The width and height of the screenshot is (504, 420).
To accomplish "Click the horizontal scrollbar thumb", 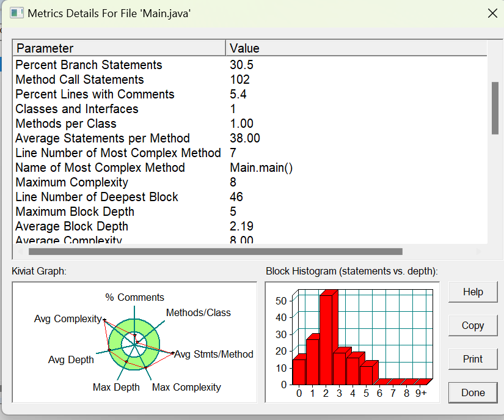I will [x=216, y=251].
